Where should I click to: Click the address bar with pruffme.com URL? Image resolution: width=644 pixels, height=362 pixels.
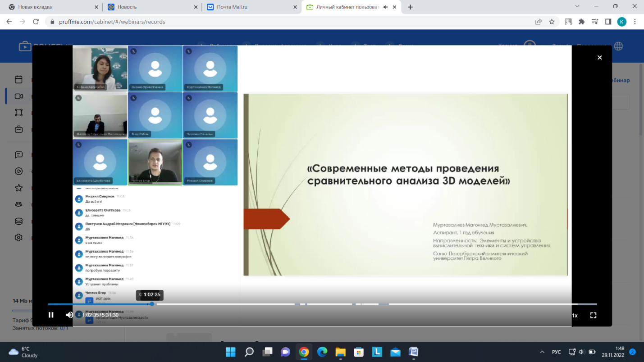[288, 22]
